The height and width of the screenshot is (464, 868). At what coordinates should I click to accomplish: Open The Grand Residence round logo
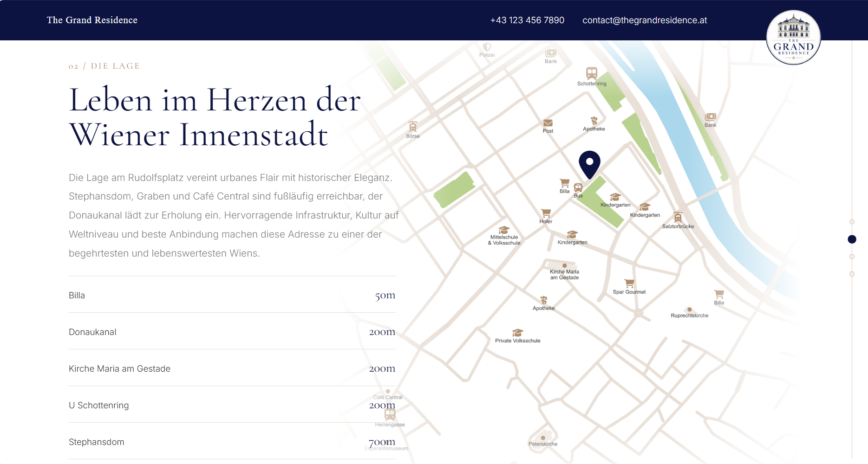pos(793,38)
